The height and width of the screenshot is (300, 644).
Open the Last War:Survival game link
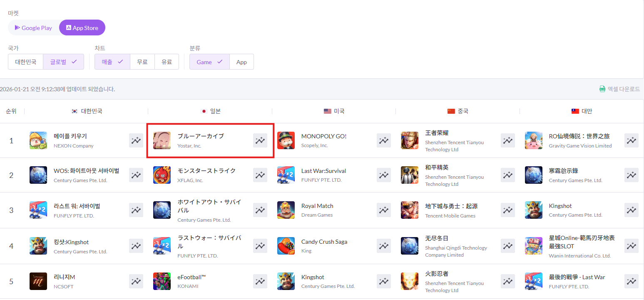click(323, 171)
